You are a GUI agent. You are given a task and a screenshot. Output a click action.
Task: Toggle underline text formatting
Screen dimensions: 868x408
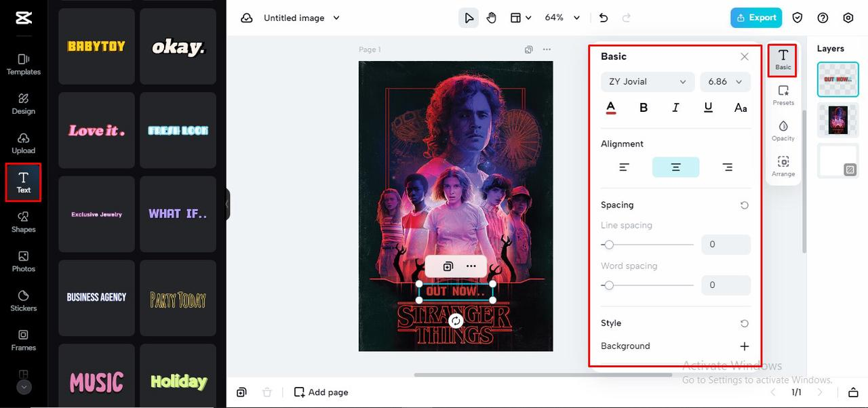tap(708, 107)
